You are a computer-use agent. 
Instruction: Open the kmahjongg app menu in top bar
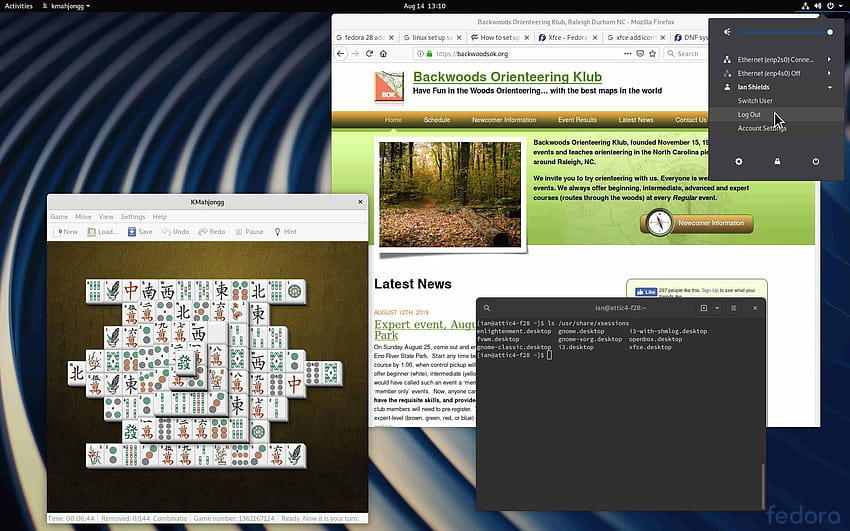click(66, 6)
